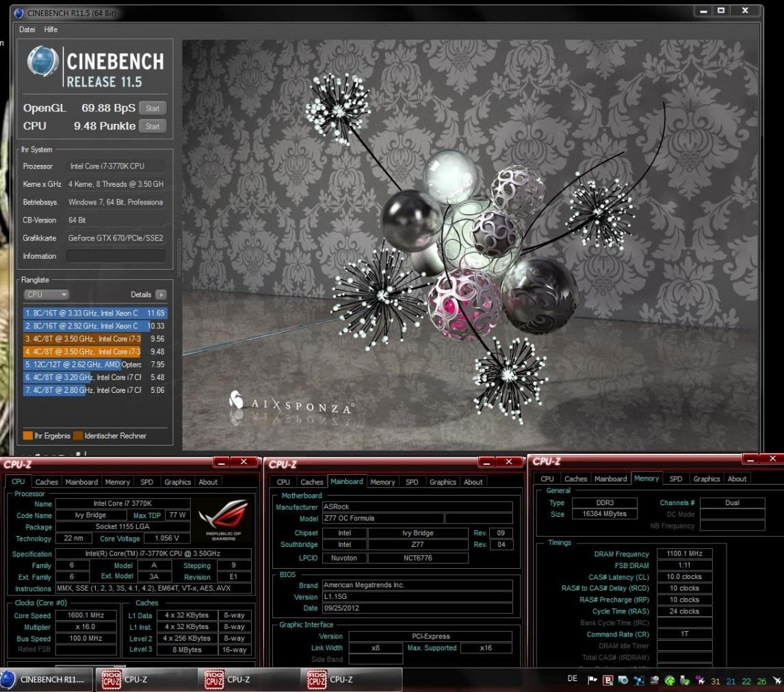Click the blue network molecules tray icon
The image size is (784, 692).
click(638, 680)
